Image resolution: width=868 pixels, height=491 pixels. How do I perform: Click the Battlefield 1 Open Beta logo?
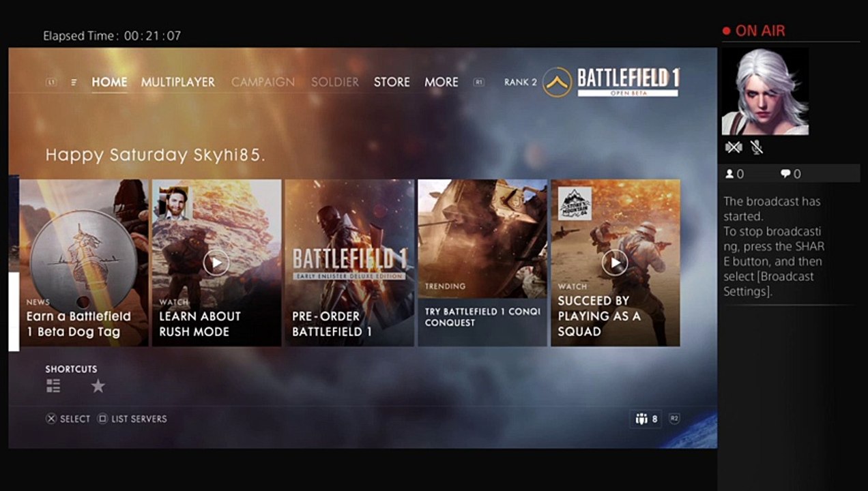point(628,82)
